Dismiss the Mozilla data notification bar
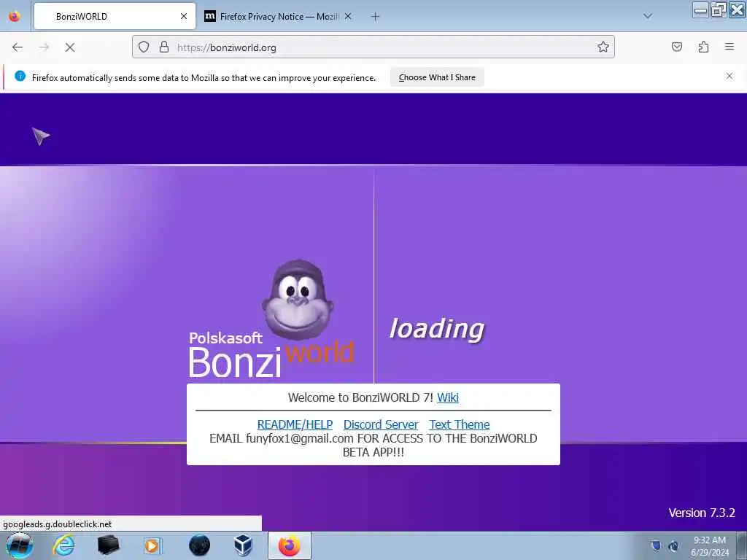The height and width of the screenshot is (560, 747). [x=729, y=76]
